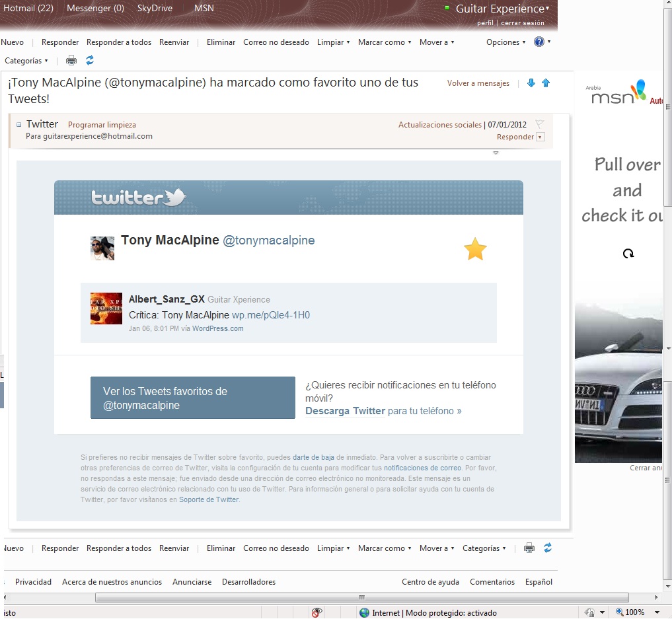Image resolution: width=672 pixels, height=619 pixels.
Task: Toggle the message flag icon
Action: 539,124
